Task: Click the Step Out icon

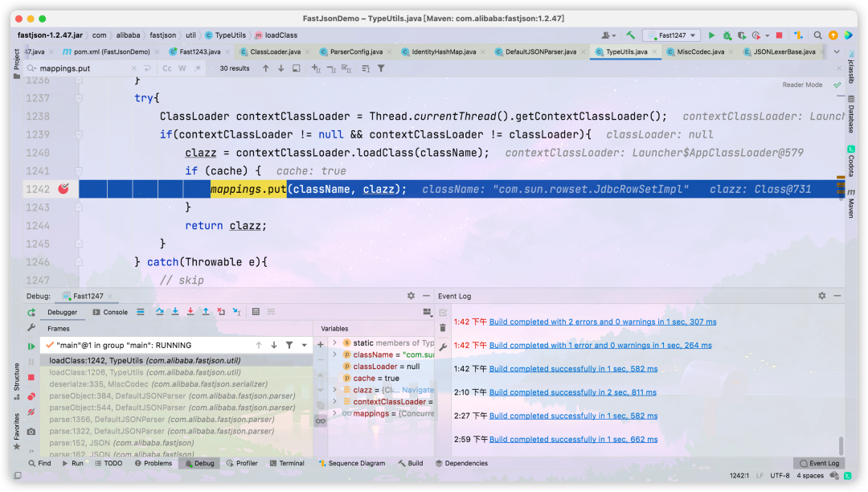Action: pyautogui.click(x=206, y=312)
